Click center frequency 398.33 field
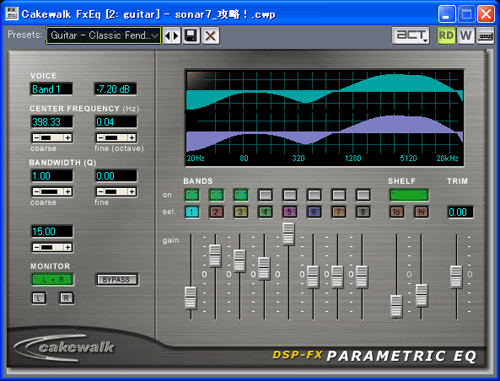 51,122
